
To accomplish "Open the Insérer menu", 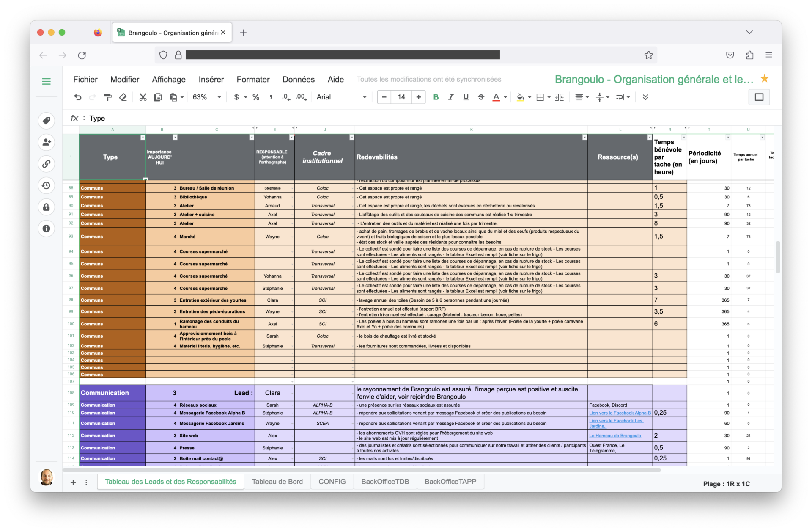I will [x=211, y=79].
